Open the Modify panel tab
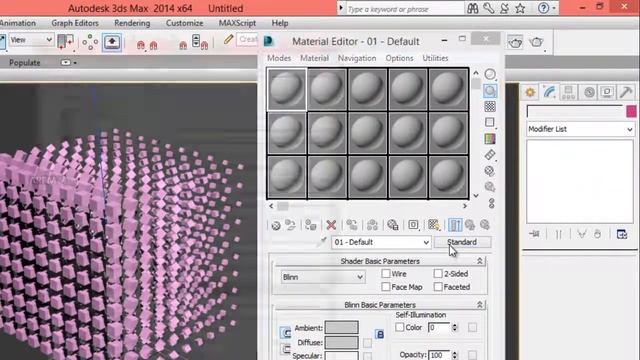The image size is (640, 360). (549, 93)
